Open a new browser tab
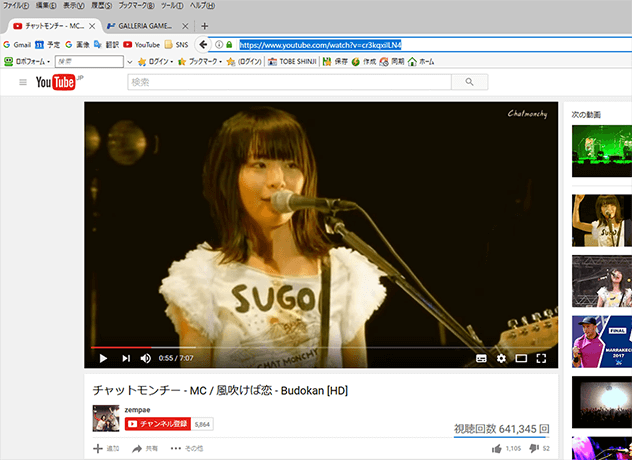This screenshot has height=460, width=632. coord(204,26)
